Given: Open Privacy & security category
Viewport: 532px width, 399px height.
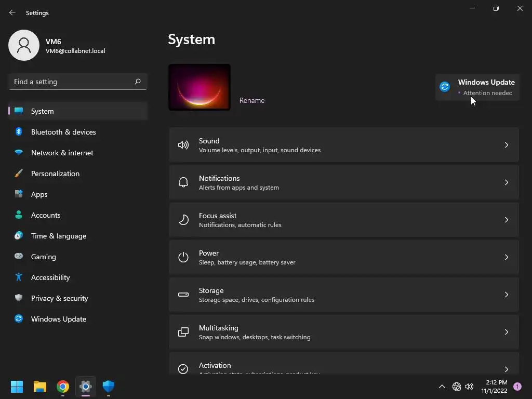Looking at the screenshot, I should (x=78, y=298).
